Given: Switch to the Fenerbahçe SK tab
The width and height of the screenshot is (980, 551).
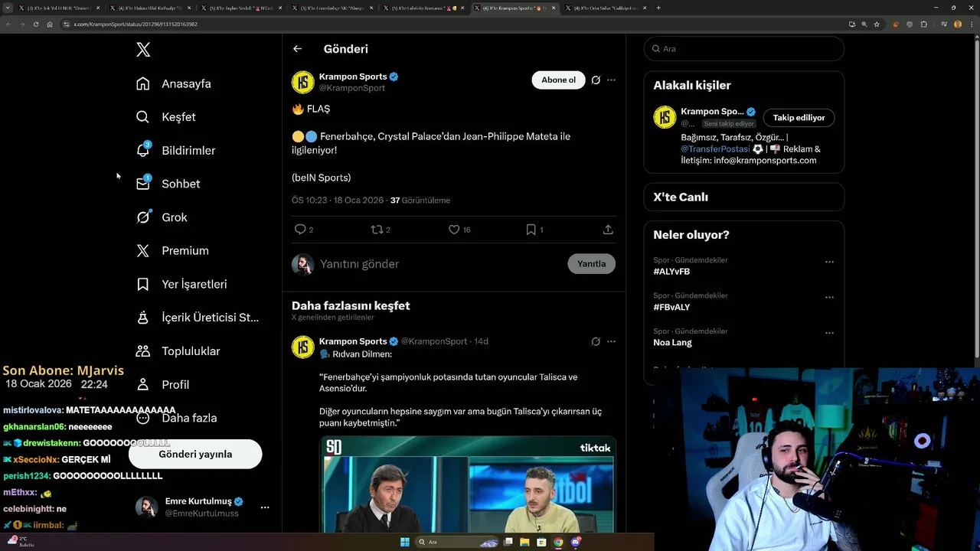Looking at the screenshot, I should pos(334,8).
